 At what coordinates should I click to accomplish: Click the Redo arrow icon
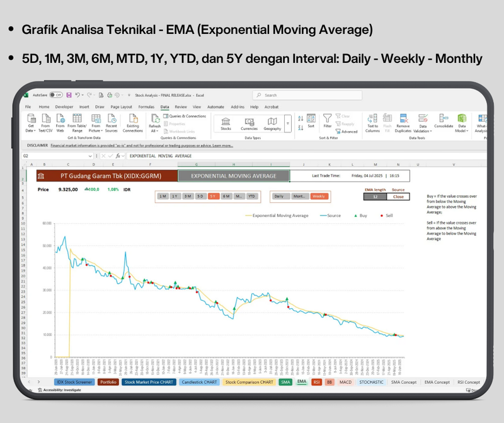point(89,95)
